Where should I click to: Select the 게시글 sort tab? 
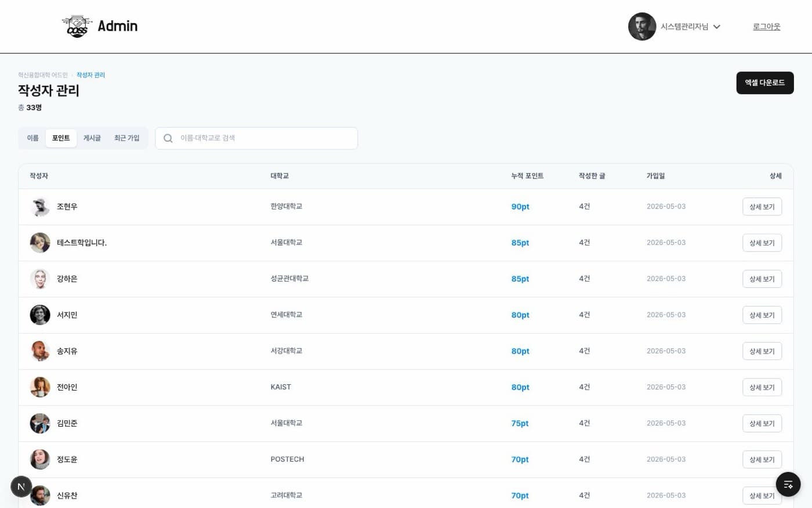(92, 138)
